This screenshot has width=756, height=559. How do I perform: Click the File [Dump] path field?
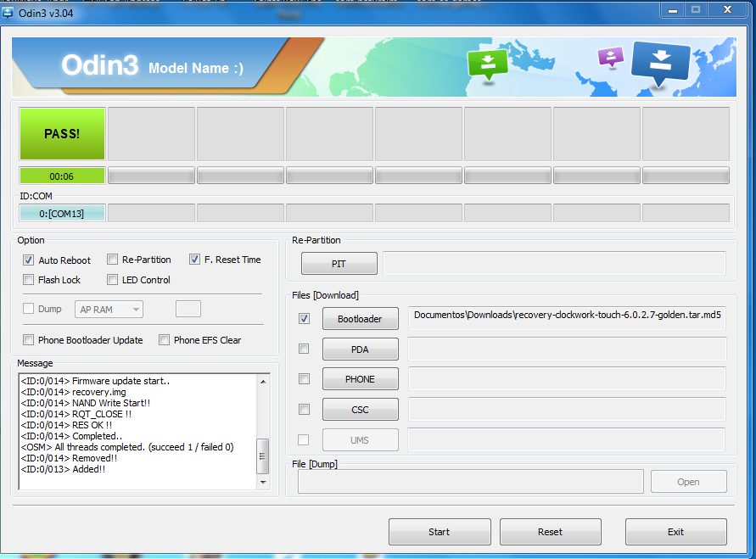471,482
